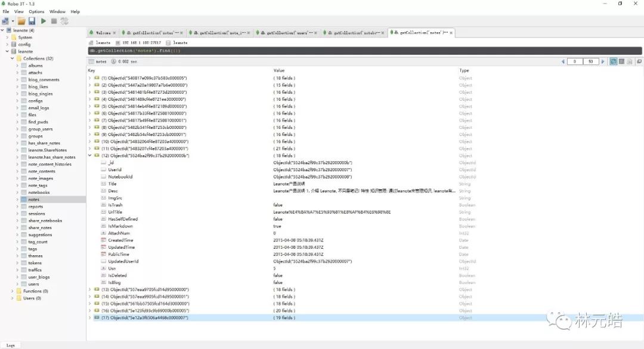
Task: Click the users collection table icon
Action: click(x=24, y=284)
